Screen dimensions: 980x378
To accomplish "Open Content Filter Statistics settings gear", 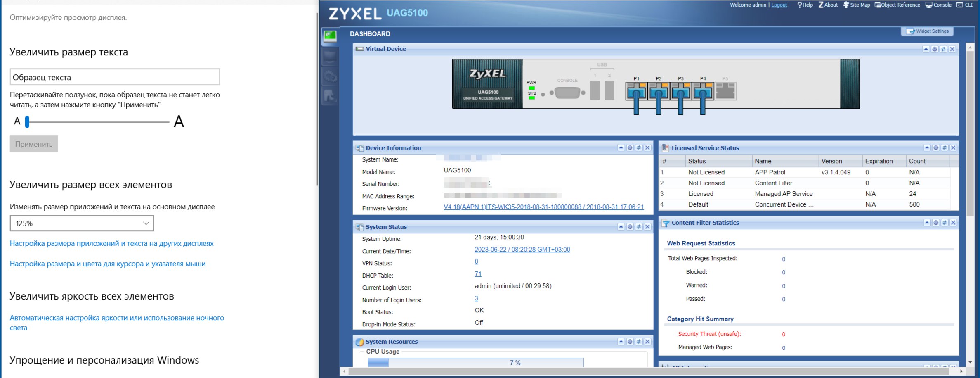I will [x=936, y=223].
